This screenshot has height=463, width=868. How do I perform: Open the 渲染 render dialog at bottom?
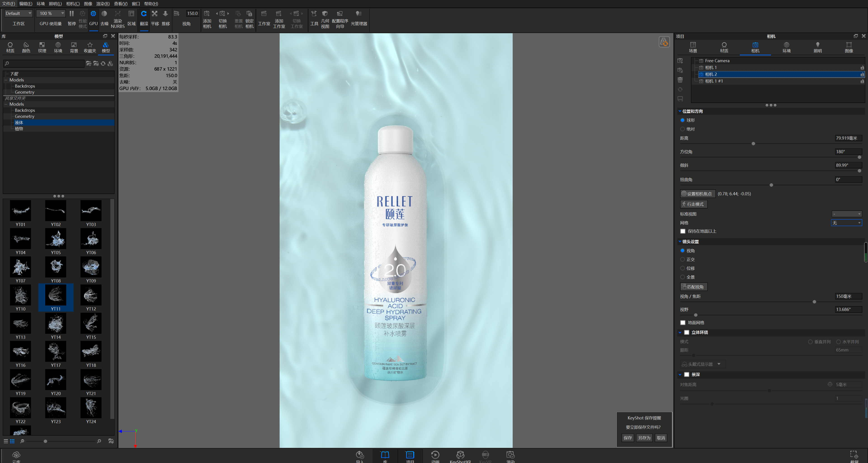click(x=510, y=456)
